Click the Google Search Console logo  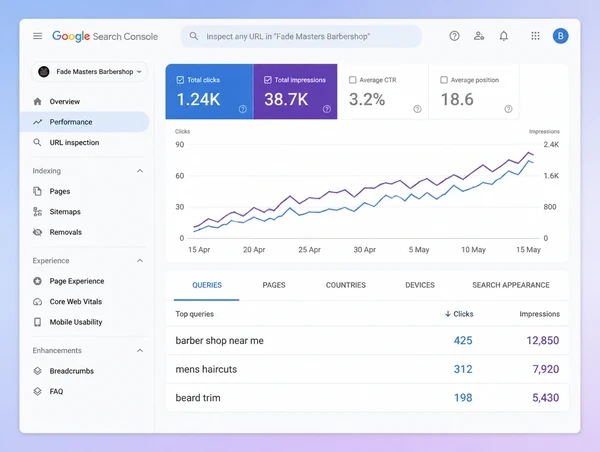105,36
